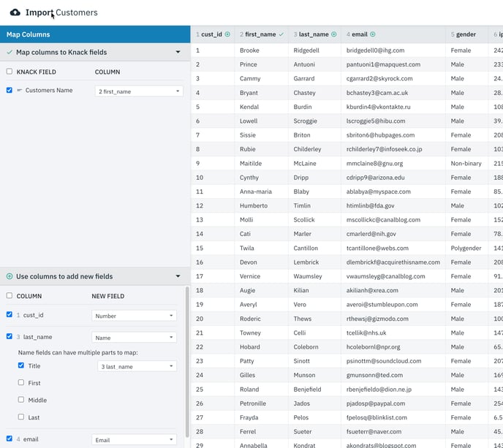Click the plus icon beside email header
The width and height of the screenshot is (503, 448).
click(373, 34)
